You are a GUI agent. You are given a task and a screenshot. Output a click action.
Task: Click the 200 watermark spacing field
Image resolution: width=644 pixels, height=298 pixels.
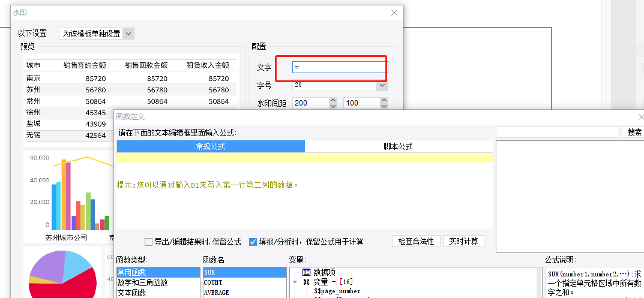point(311,103)
